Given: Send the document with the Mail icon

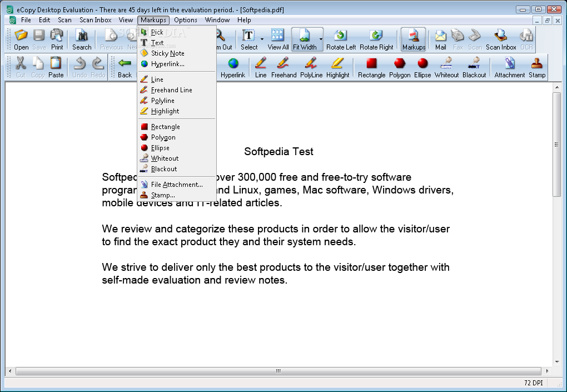Looking at the screenshot, I should [440, 39].
